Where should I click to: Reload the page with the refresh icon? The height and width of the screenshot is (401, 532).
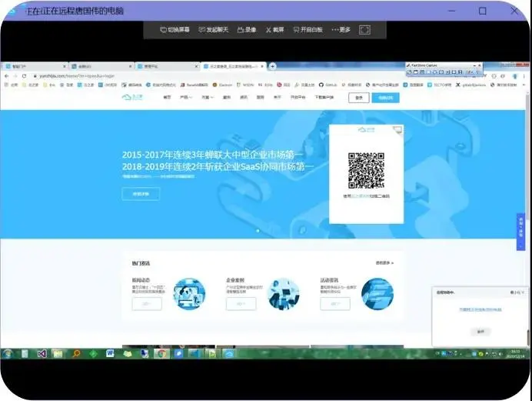24,76
